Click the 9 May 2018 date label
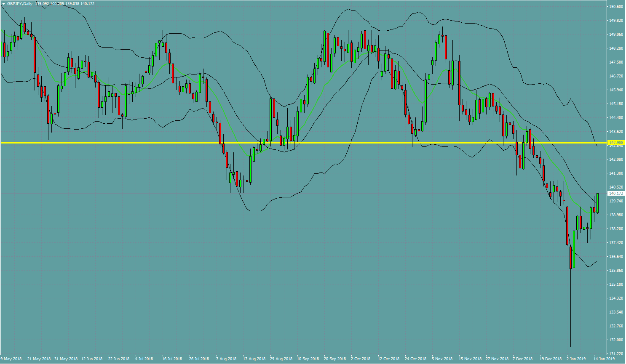 11,359
